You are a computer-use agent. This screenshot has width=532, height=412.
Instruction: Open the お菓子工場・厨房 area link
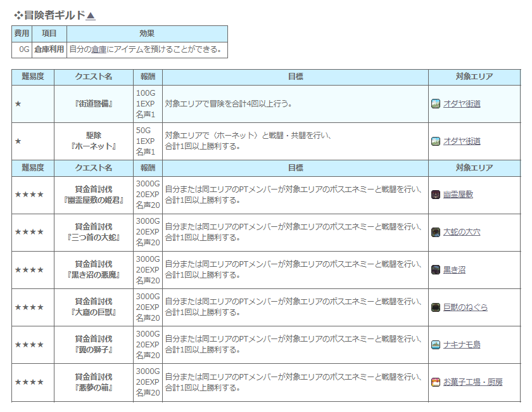[472, 382]
